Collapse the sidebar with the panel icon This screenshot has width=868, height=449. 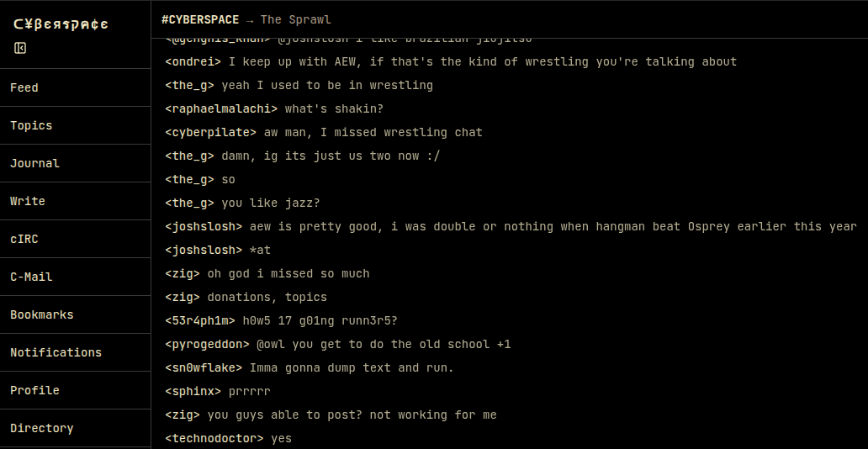[20, 48]
